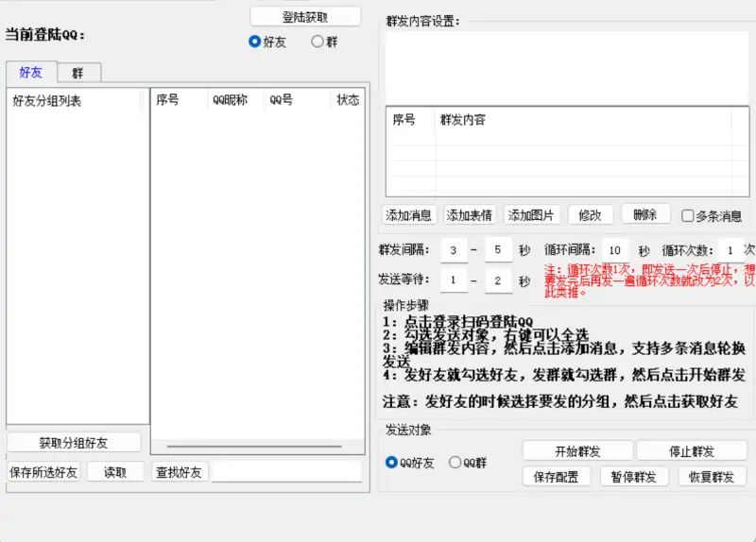Click the 发送等待 minimum field showing 1
Viewport: 756px width, 542px height.
(454, 279)
